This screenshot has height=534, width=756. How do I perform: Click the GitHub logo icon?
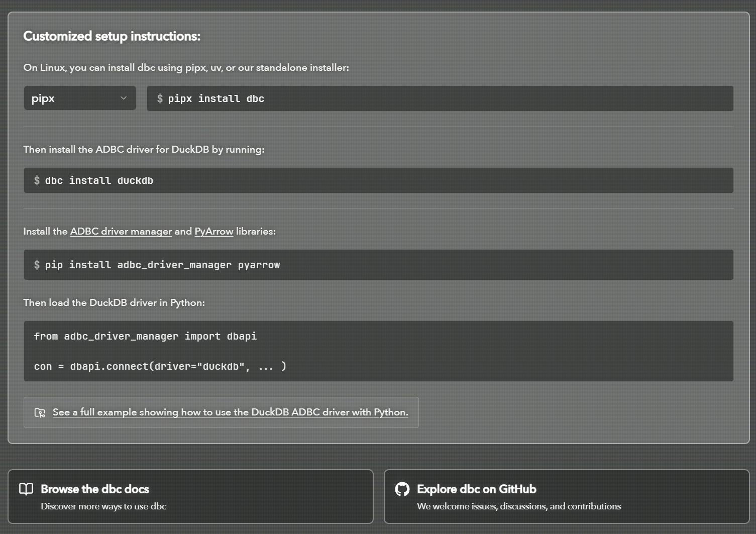[x=402, y=489]
